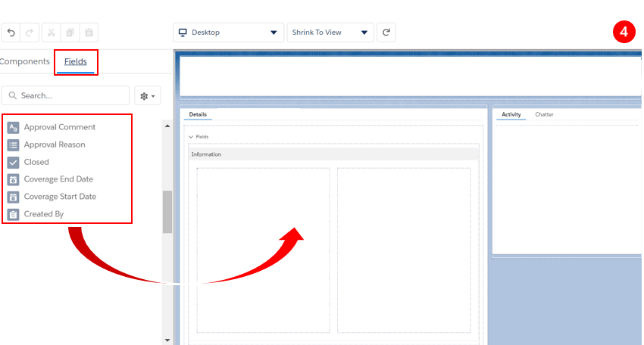Select the Approval Comment field label
The image size is (644, 345).
pos(60,127)
